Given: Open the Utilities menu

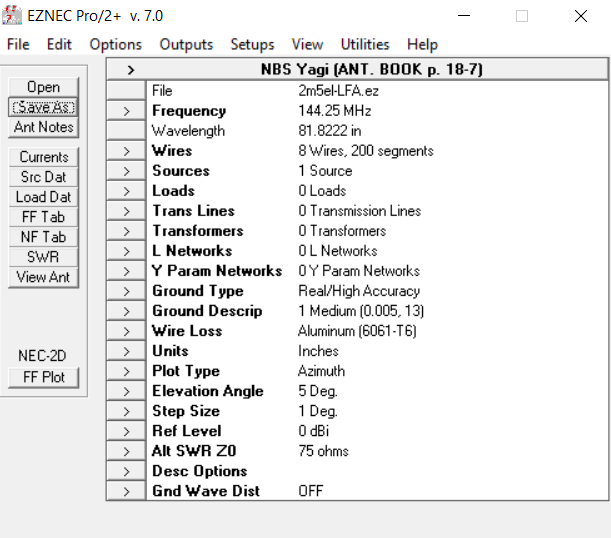Looking at the screenshot, I should [365, 44].
